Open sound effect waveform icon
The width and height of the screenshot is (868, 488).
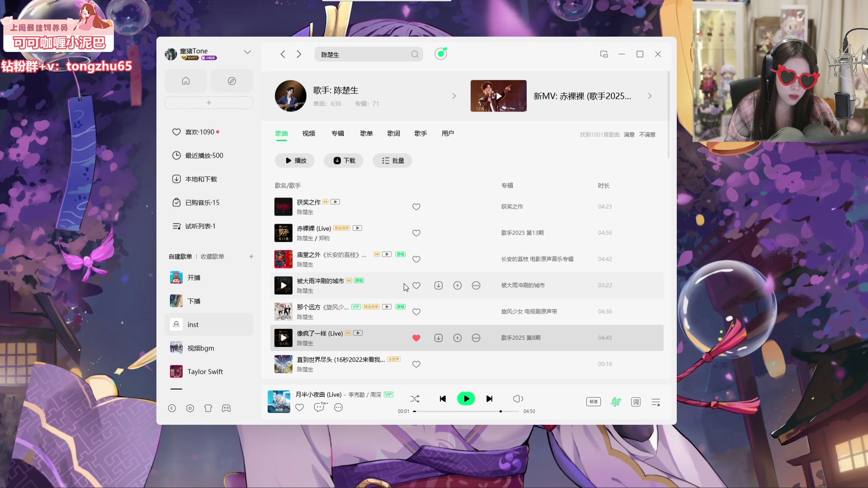616,402
